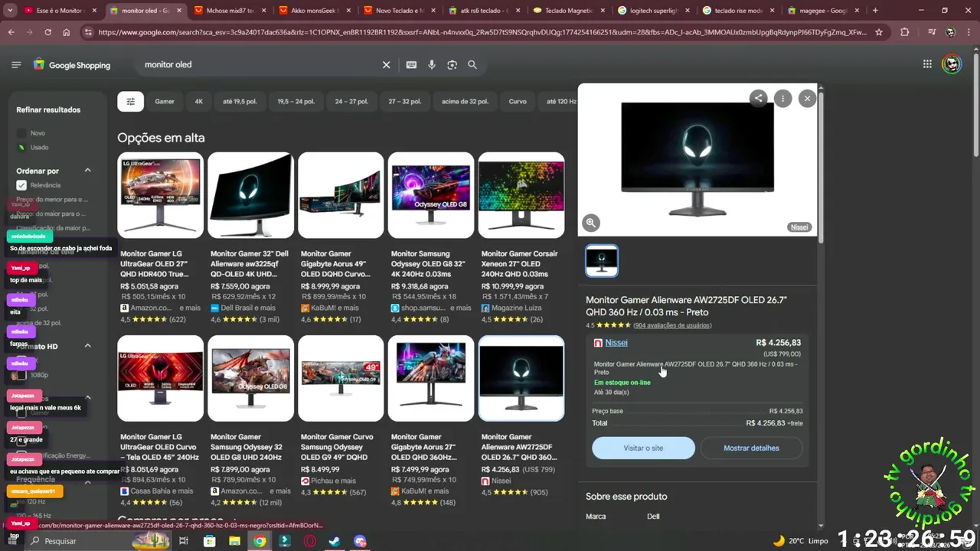Open Chrome extensions puzzle icon
The image size is (980, 551).
tap(904, 32)
